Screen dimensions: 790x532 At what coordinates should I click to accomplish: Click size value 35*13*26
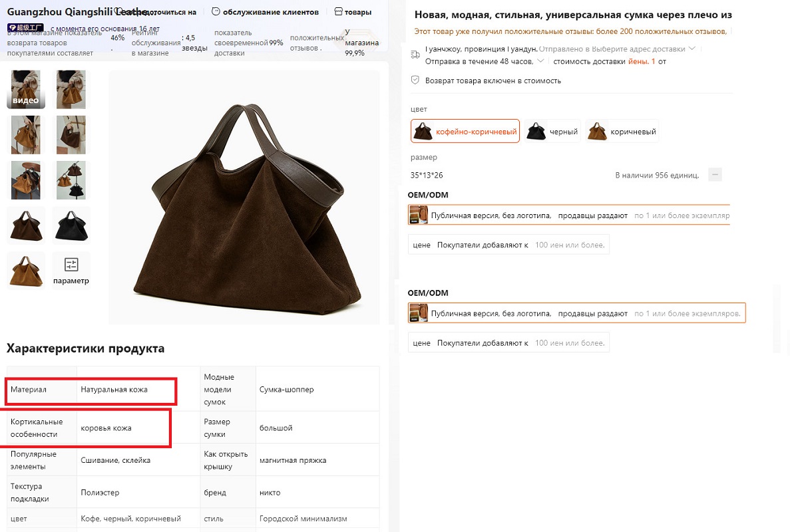(x=427, y=175)
